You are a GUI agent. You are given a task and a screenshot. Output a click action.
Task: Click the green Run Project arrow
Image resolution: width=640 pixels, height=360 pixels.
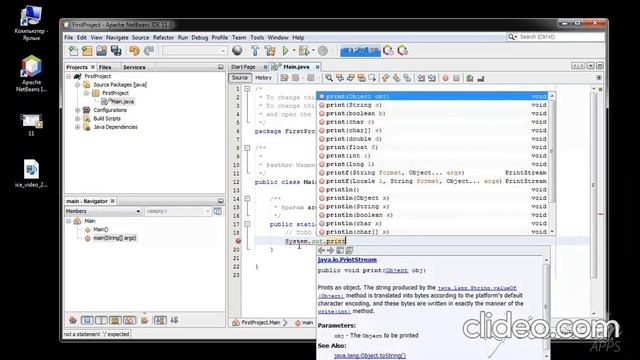click(x=286, y=51)
